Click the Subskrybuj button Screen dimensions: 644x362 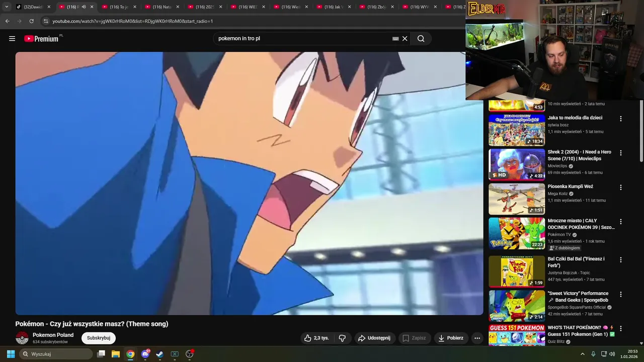[x=99, y=338]
